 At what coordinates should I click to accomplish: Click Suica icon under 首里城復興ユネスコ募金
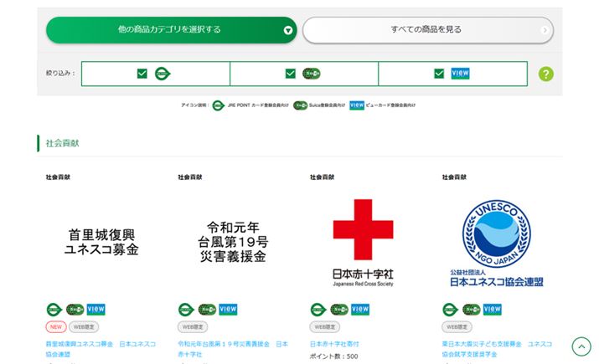point(75,310)
